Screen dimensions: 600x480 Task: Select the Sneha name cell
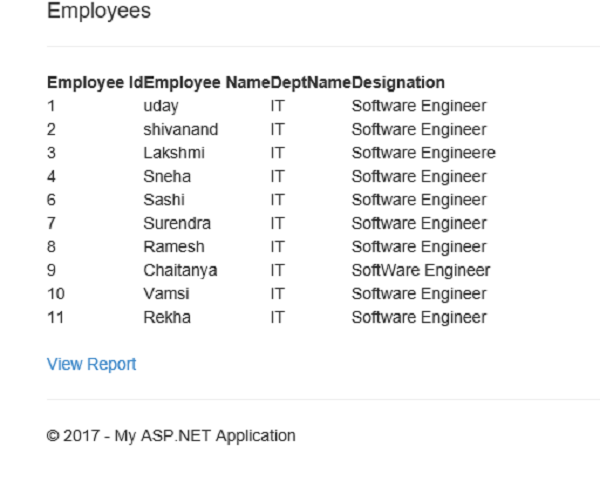pyautogui.click(x=167, y=177)
